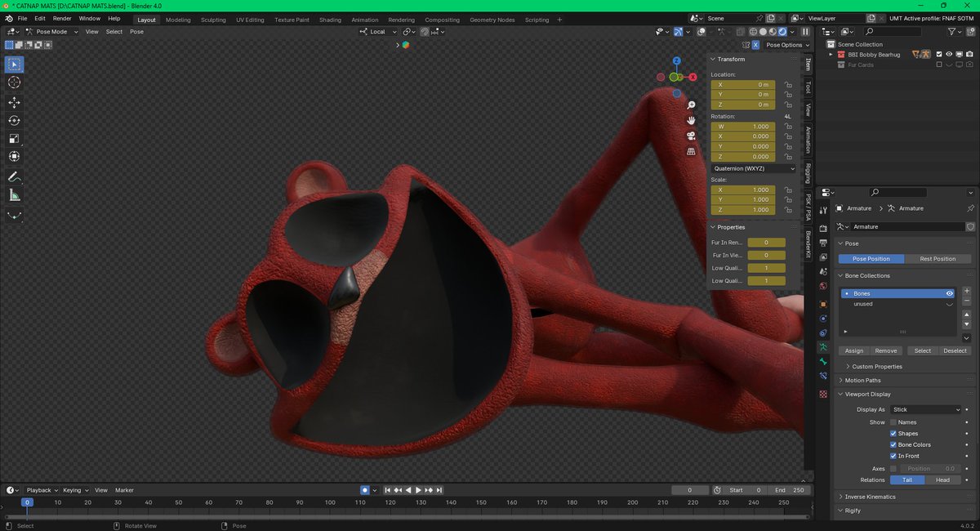Image resolution: width=980 pixels, height=531 pixels.
Task: Open Display As Stick dropdown
Action: tap(925, 409)
